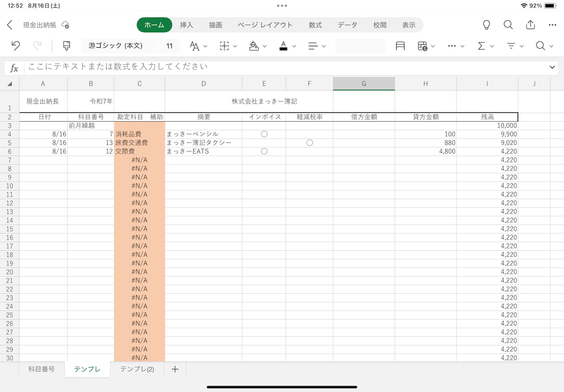Viewport: 564px width, 392px height.
Task: Expand the formula bar chevron
Action: coord(552,67)
